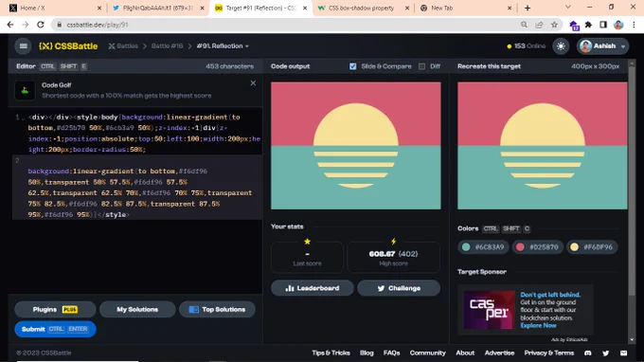Toggle the browser side panel icon
Viewport: 644px width, 362px height.
coord(603,25)
